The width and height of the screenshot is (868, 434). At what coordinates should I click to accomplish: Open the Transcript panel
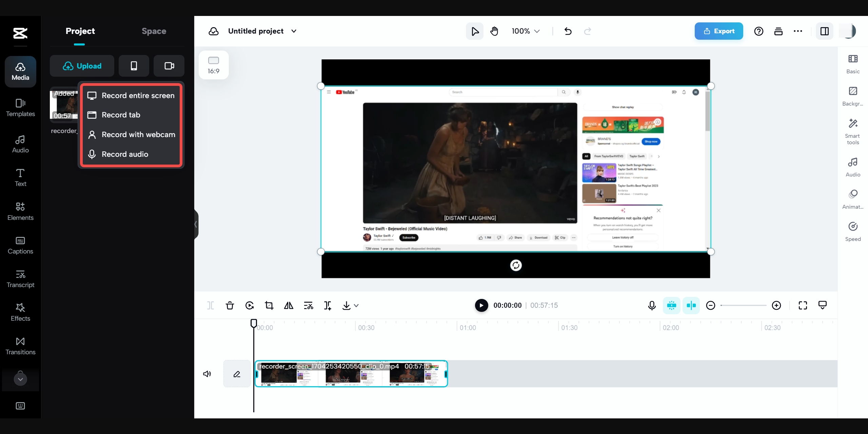point(20,279)
